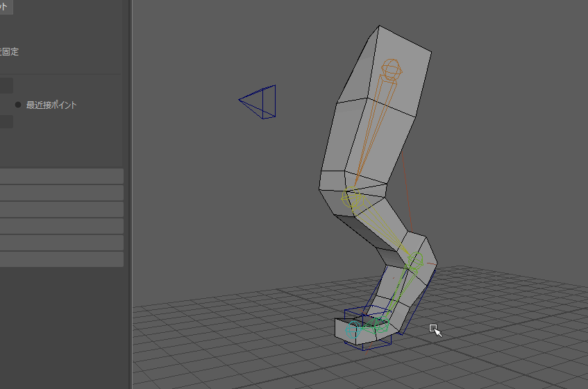This screenshot has height=389, width=588.
Task: Pick the cyan toe-tip joint sphere
Action: click(353, 330)
